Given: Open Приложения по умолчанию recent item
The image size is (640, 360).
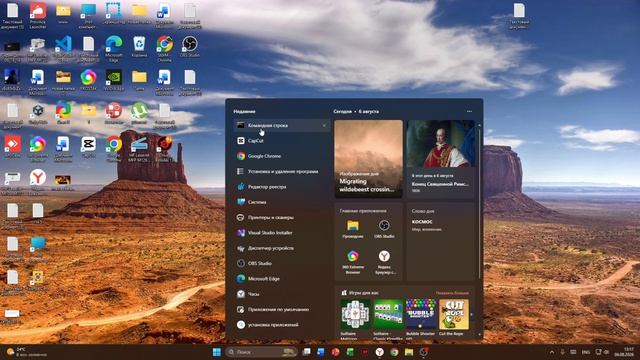Looking at the screenshot, I should [282, 309].
